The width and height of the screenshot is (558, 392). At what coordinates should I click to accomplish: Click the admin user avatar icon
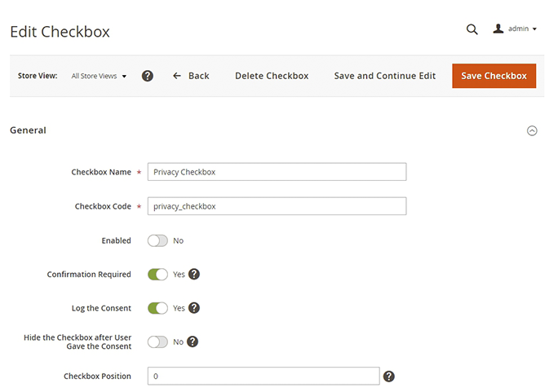pos(498,29)
